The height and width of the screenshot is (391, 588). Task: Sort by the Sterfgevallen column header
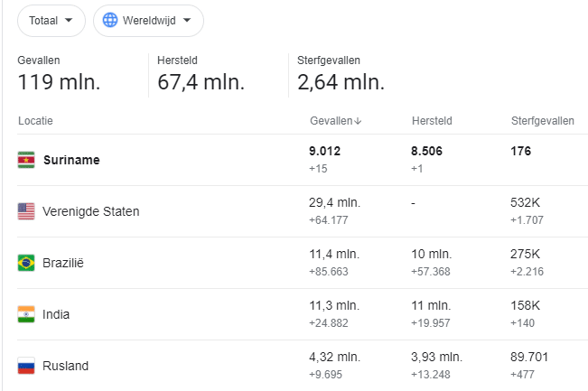point(543,121)
